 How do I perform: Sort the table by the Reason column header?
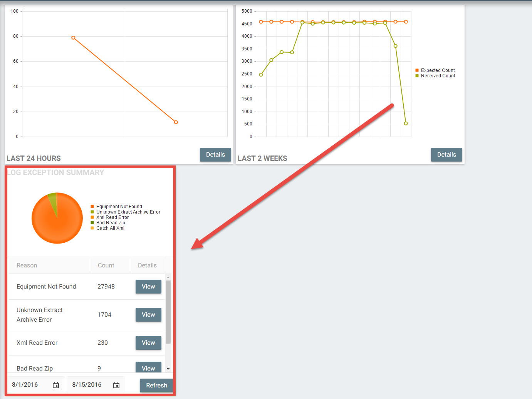click(27, 265)
